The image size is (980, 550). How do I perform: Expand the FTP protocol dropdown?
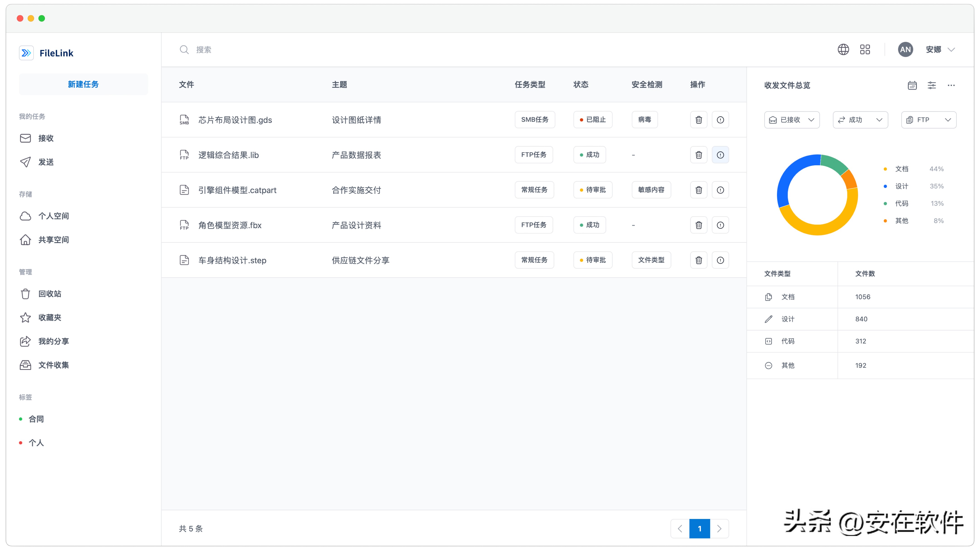[929, 120]
